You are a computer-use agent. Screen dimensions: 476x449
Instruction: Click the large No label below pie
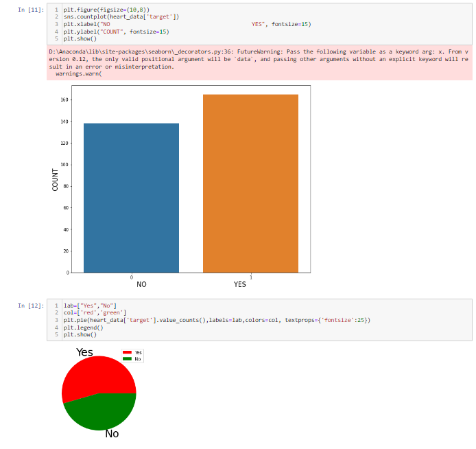pyautogui.click(x=112, y=434)
